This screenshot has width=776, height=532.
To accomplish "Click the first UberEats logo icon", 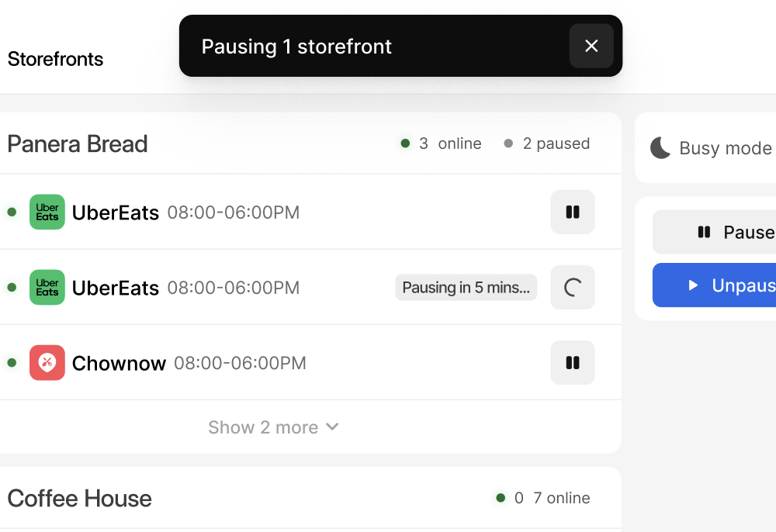I will 47,212.
